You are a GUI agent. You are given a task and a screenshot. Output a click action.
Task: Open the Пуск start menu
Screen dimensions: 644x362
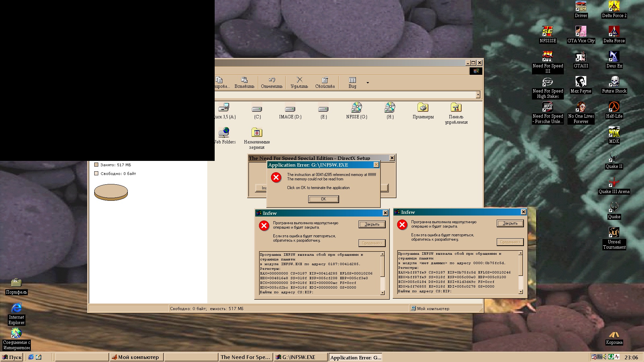click(x=12, y=357)
